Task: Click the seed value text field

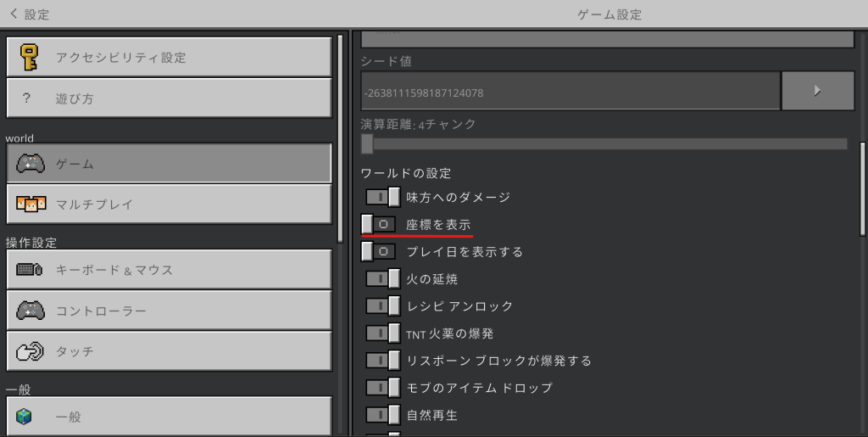Action: click(x=570, y=92)
